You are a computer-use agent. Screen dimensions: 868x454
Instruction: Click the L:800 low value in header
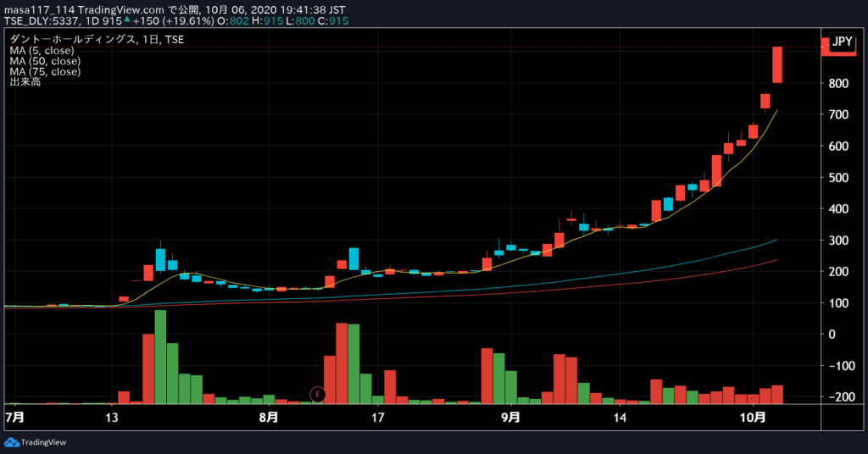pyautogui.click(x=300, y=21)
